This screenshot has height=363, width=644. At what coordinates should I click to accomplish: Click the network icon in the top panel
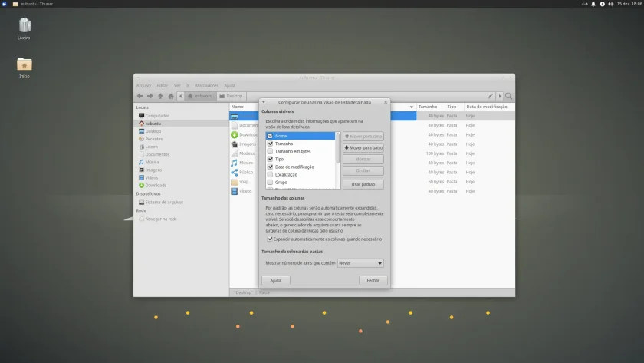[x=584, y=4]
